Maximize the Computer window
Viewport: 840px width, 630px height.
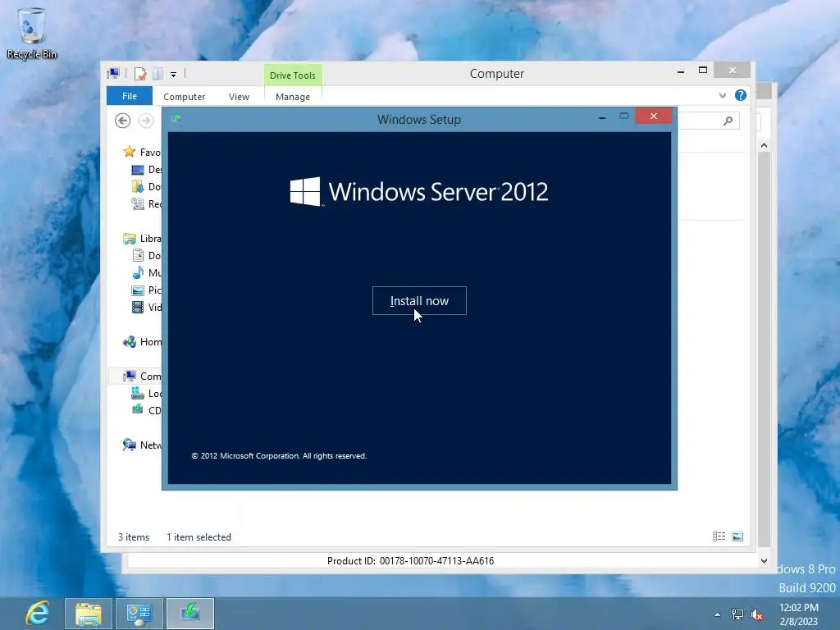pos(703,71)
